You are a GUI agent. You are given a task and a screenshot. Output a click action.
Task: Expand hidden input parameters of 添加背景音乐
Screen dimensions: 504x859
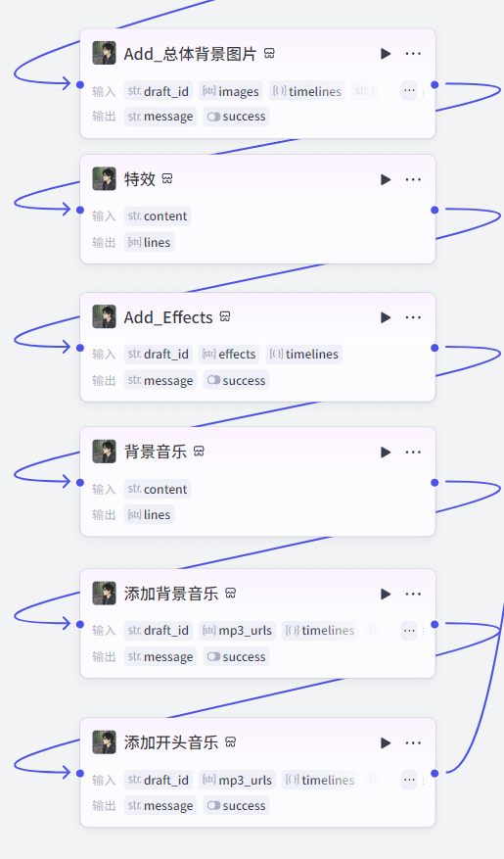[x=409, y=631]
